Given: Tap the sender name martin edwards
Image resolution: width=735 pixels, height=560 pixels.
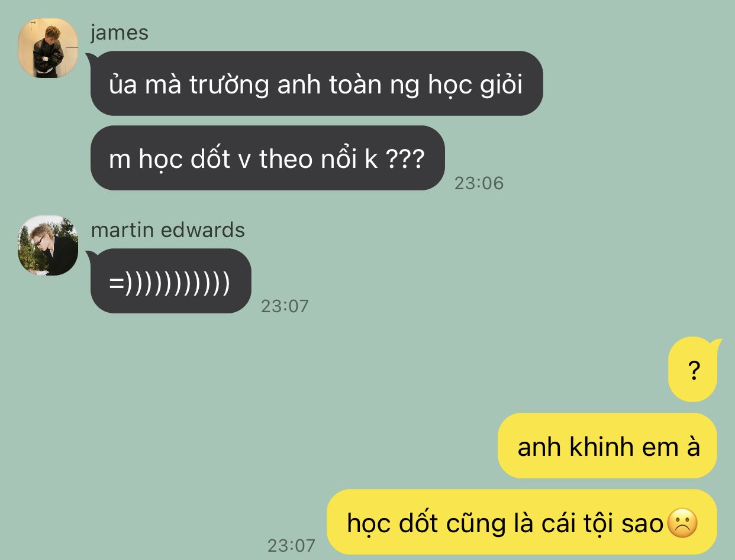Looking at the screenshot, I should click(167, 229).
